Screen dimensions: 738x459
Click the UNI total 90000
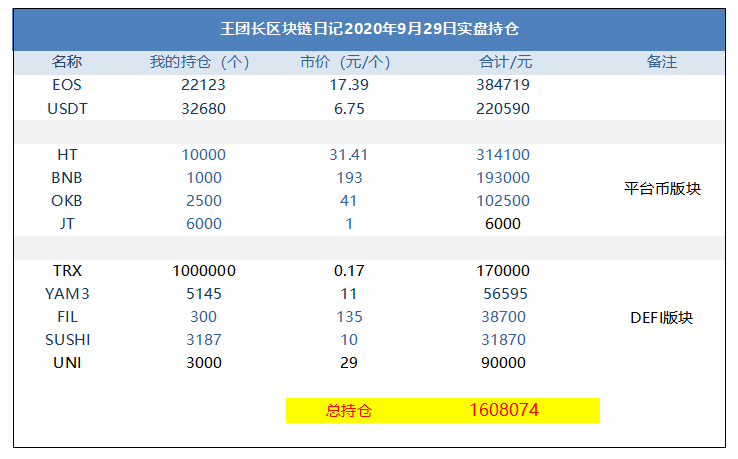503,363
